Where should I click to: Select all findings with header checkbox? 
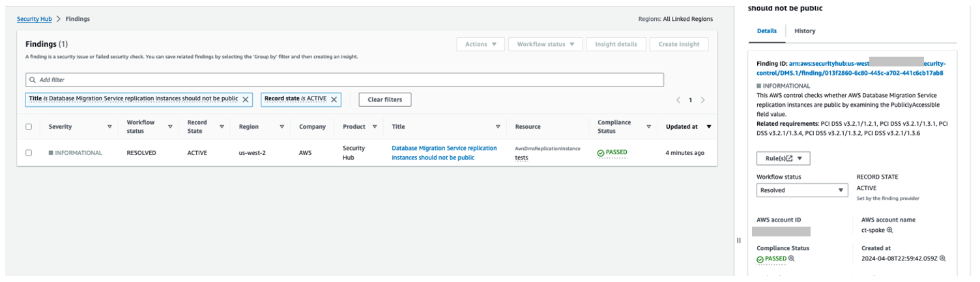pos(29,127)
